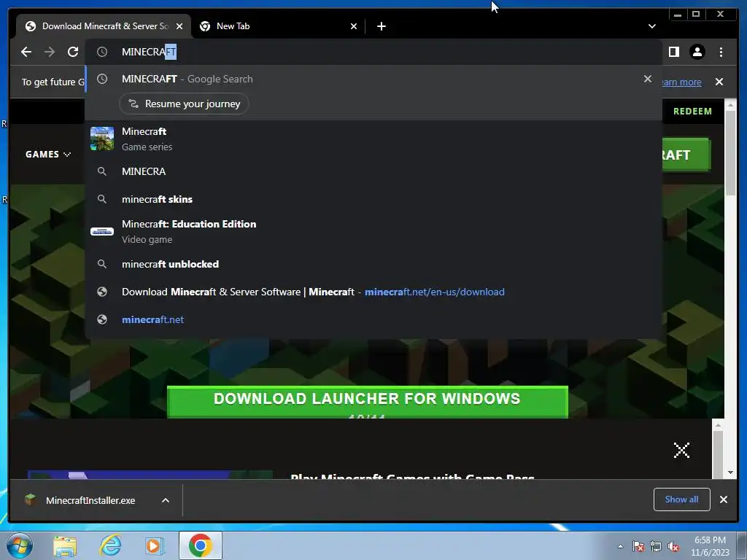Show hidden system tray icons
The image size is (747, 560).
(620, 546)
